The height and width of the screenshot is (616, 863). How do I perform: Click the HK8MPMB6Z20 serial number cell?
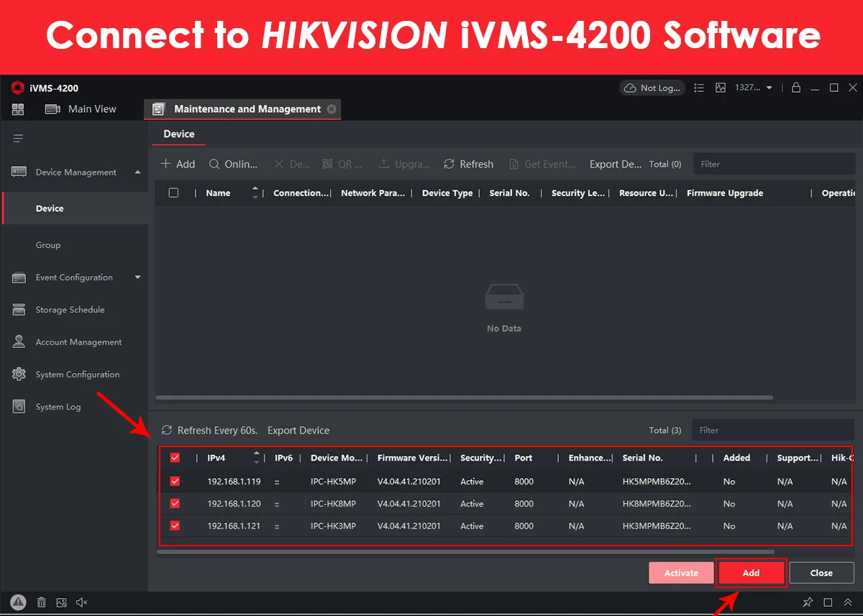click(x=657, y=503)
